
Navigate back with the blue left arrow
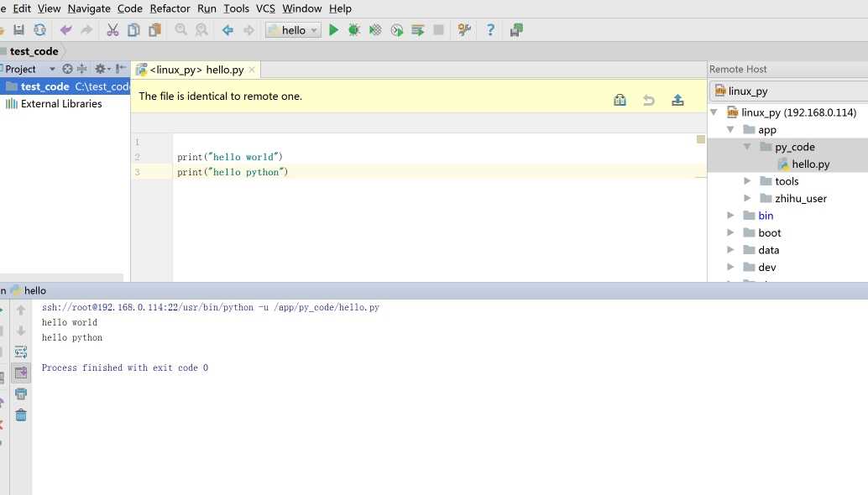pyautogui.click(x=227, y=30)
